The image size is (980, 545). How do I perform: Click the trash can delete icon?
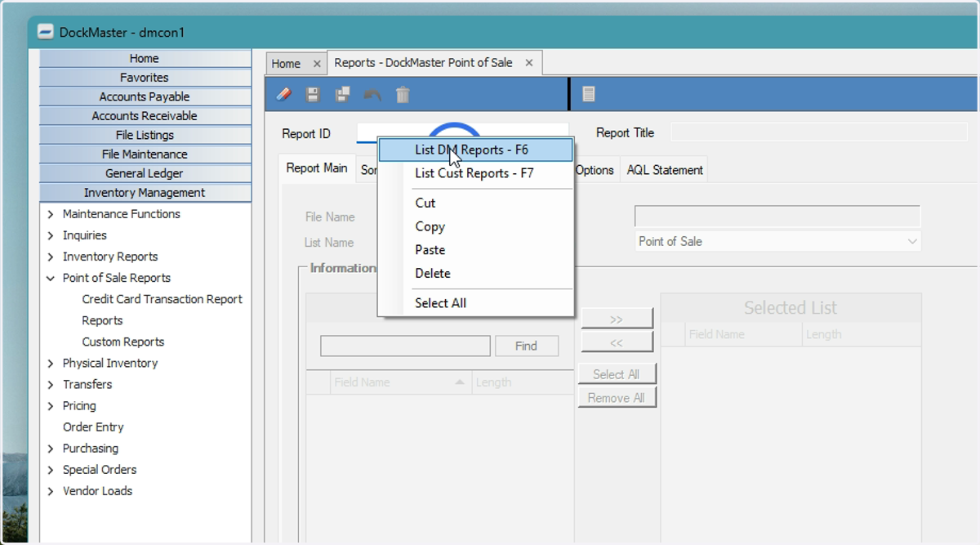coord(403,94)
